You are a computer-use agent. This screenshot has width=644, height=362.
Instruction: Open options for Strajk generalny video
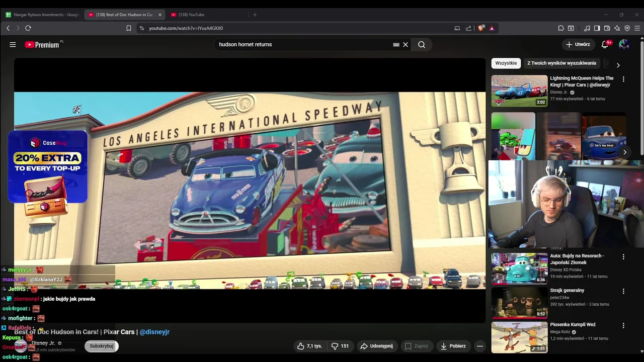point(623,291)
